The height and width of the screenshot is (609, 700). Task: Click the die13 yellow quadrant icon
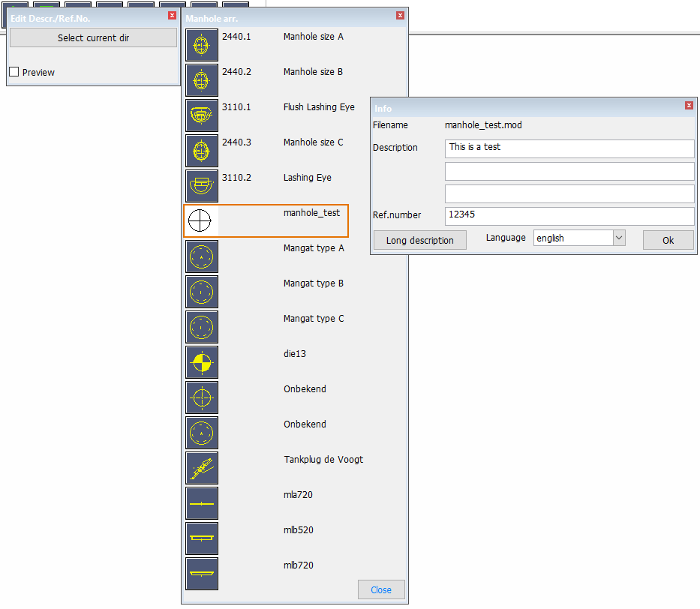click(201, 362)
